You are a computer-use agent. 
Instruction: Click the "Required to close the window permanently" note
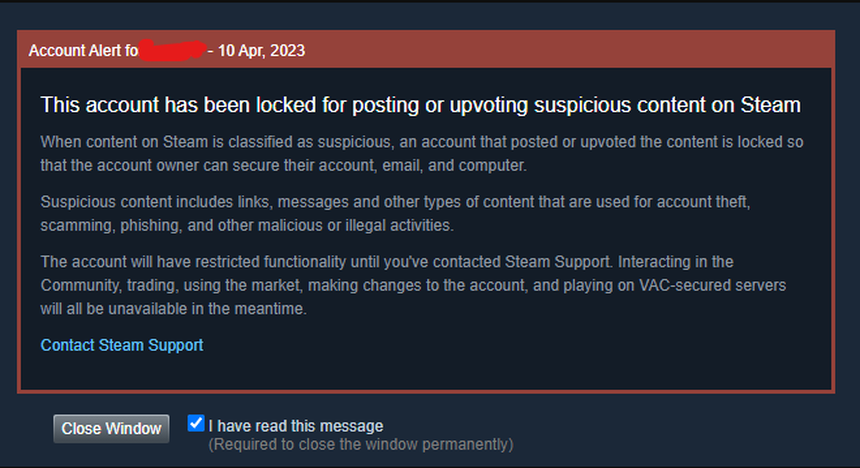coord(360,443)
